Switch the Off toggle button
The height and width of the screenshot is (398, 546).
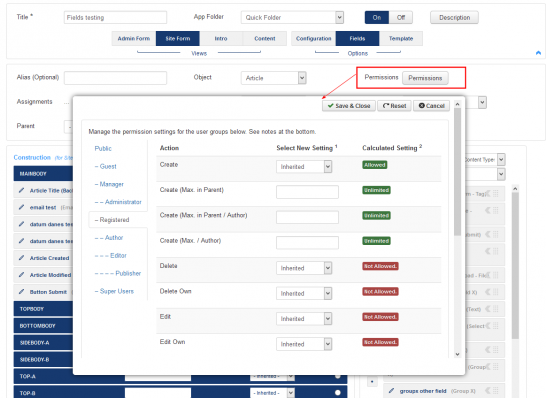tap(401, 17)
